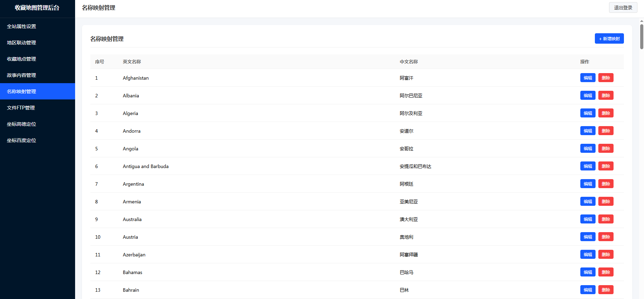Select the English name Azerbaijan

[134, 255]
